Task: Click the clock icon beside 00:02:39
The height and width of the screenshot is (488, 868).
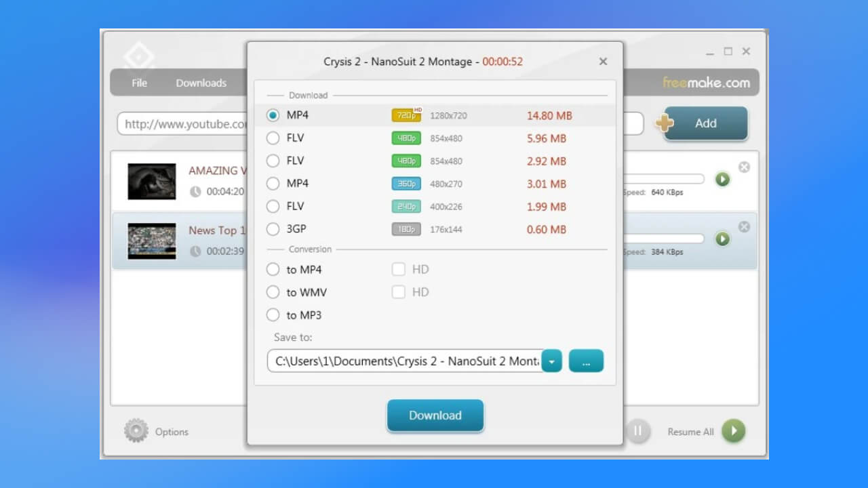Action: pyautogui.click(x=195, y=251)
